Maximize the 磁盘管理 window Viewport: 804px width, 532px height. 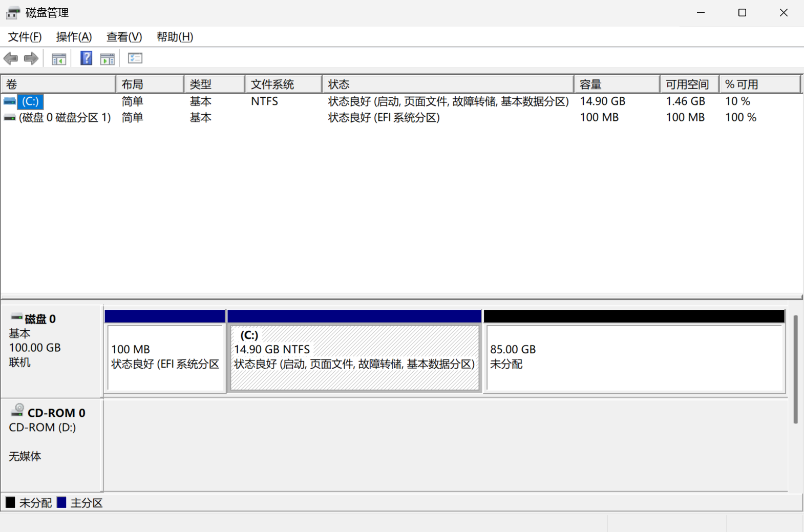(742, 13)
